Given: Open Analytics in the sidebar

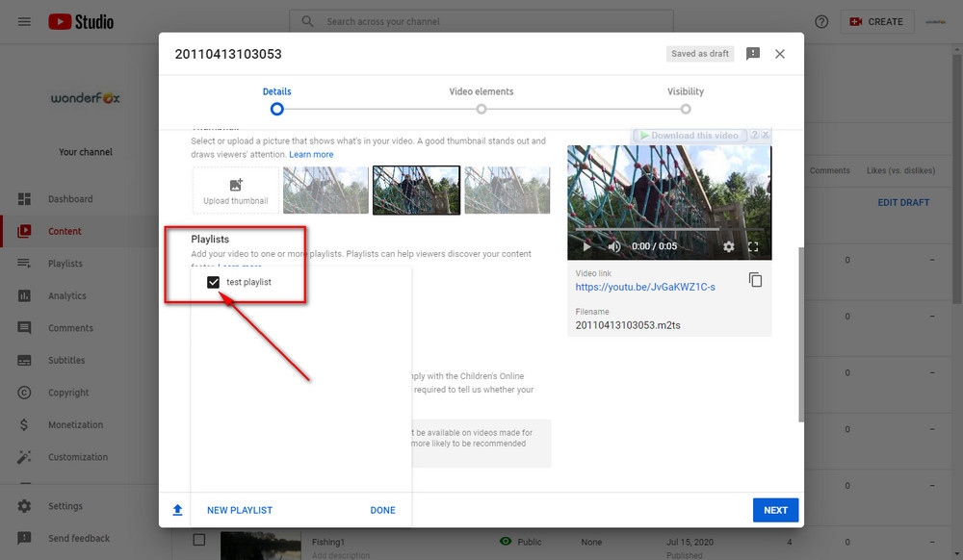Looking at the screenshot, I should [67, 295].
